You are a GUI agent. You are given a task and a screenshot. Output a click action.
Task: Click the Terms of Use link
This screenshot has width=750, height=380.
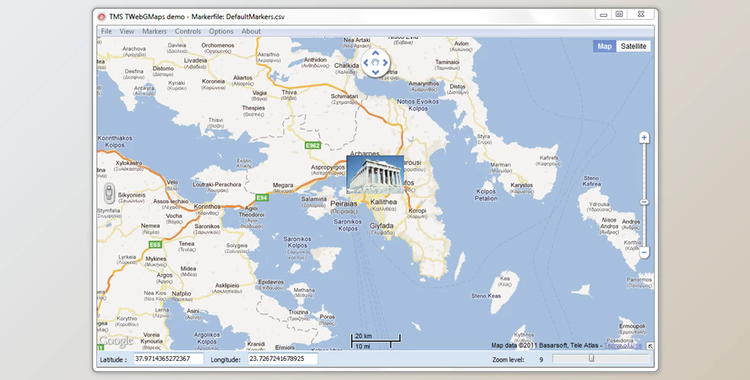point(623,346)
